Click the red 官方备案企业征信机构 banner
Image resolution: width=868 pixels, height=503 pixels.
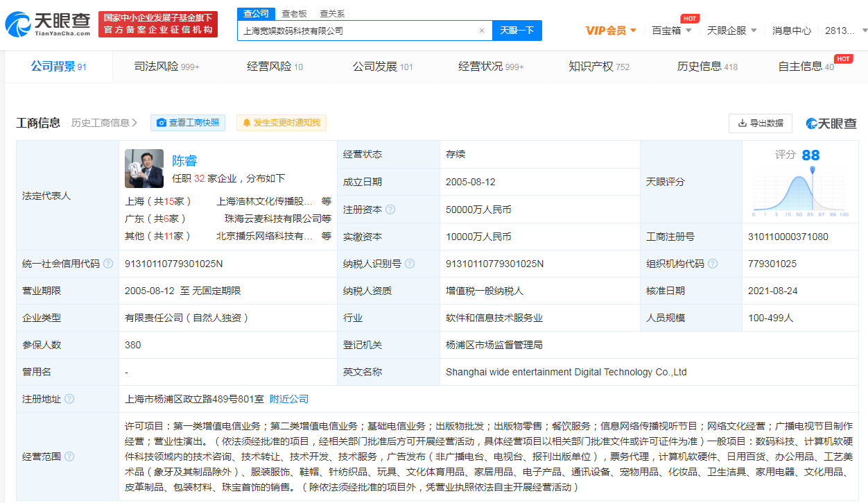(x=158, y=24)
